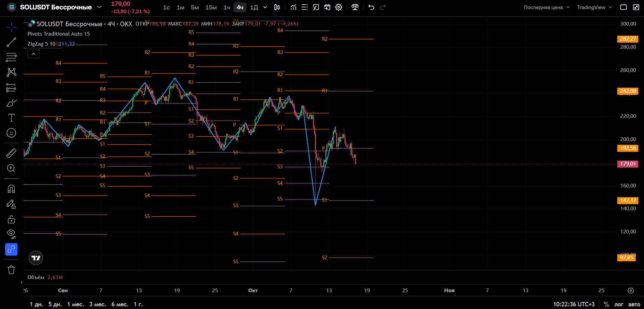Choose the text annotation tool
This screenshot has width=644, height=309.
point(11,118)
